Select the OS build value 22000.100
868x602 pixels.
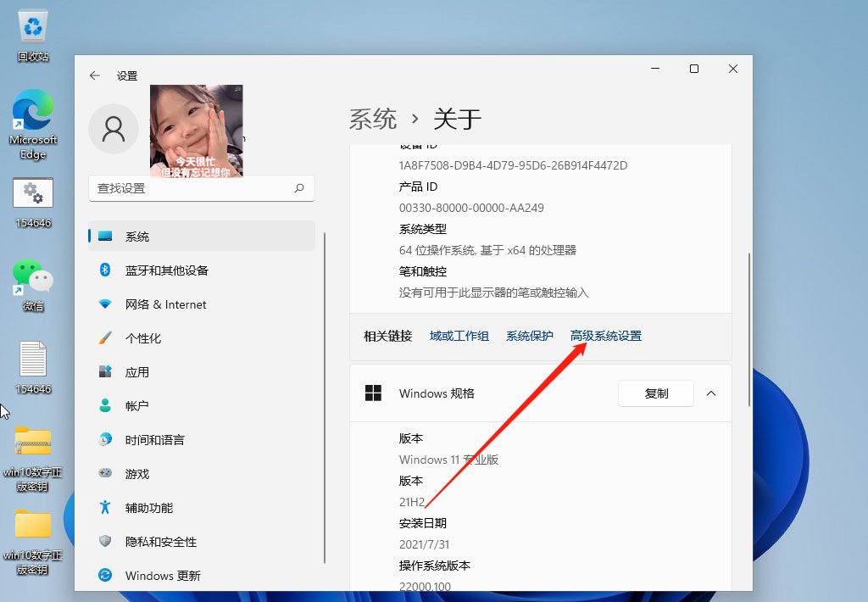[425, 586]
